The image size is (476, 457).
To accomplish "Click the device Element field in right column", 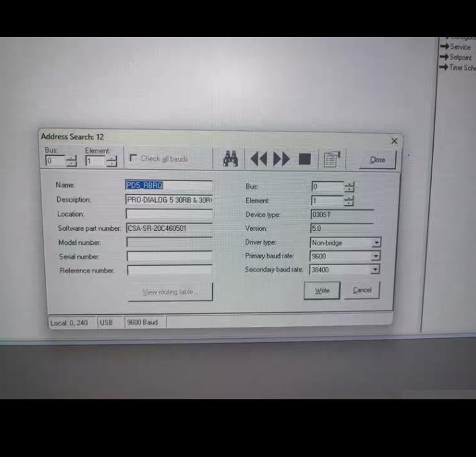I will pos(327,201).
